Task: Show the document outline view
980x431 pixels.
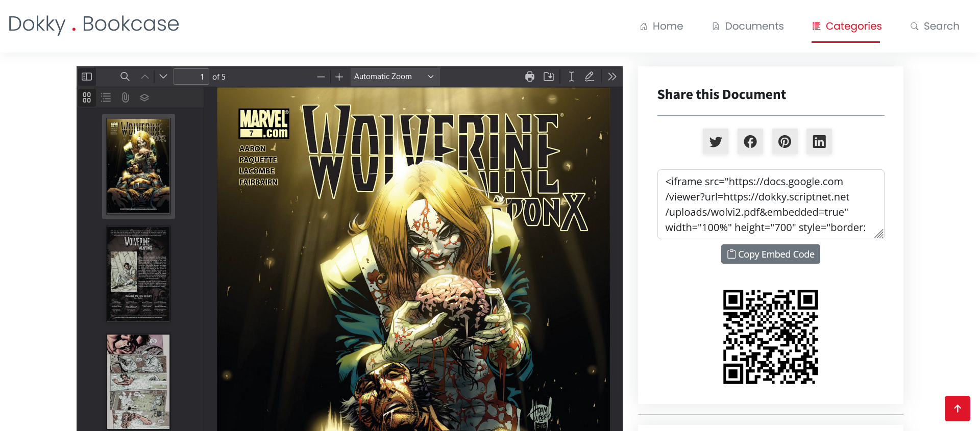Action: [106, 97]
